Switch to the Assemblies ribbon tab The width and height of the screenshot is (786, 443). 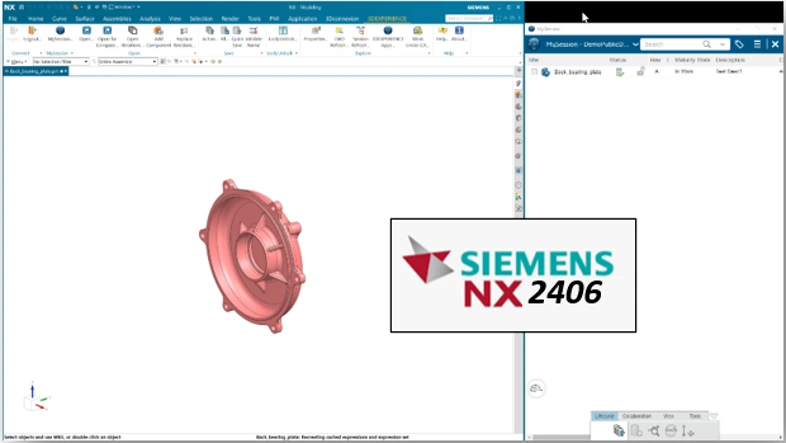(117, 19)
